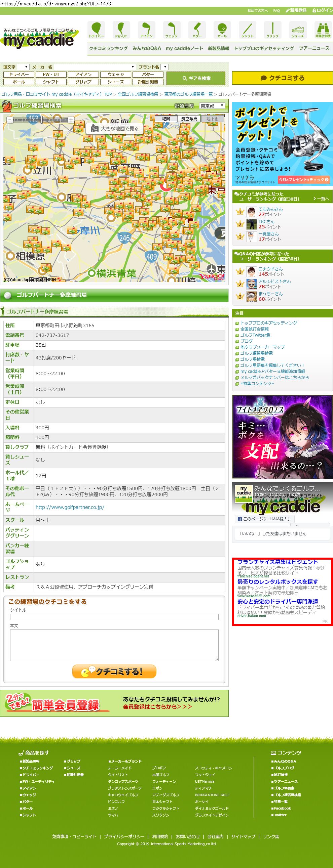The width and height of the screenshot is (333, 868).
Task: Open the アイアン club category icon
Action: (x=146, y=30)
